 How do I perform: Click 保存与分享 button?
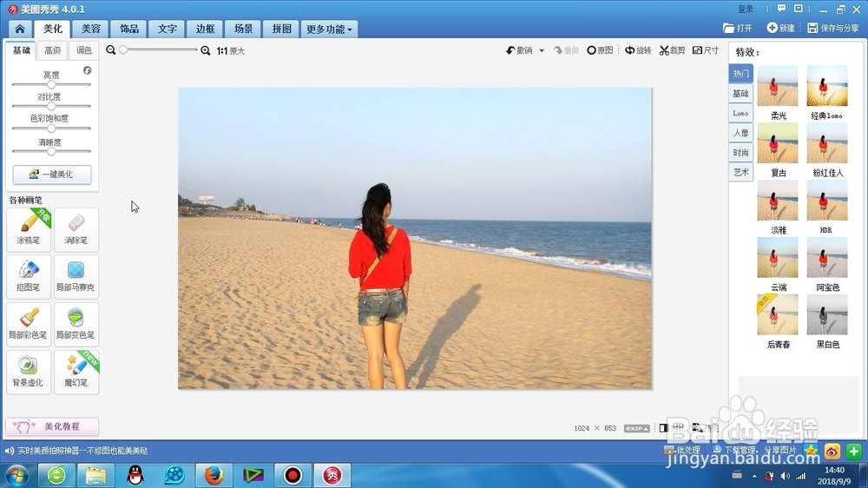[833, 28]
